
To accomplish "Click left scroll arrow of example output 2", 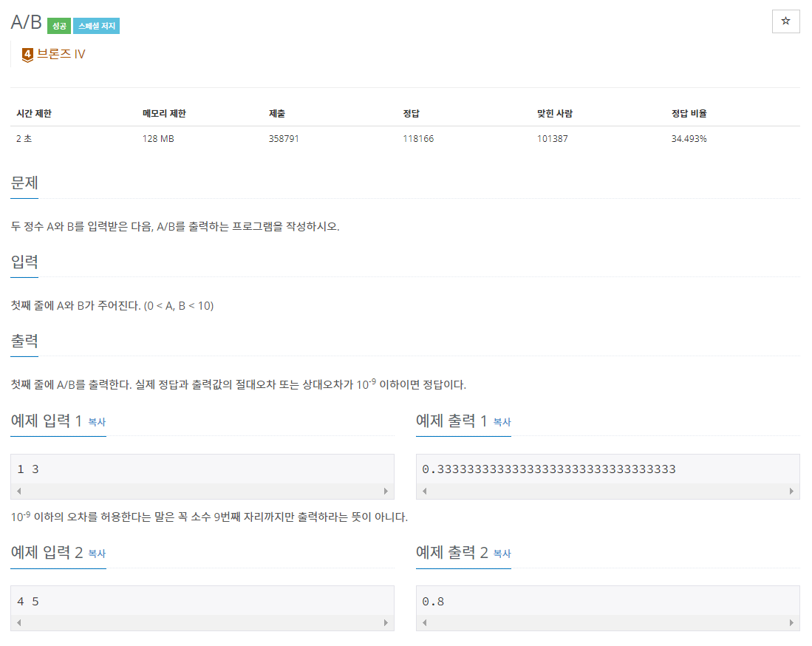I will pos(425,622).
